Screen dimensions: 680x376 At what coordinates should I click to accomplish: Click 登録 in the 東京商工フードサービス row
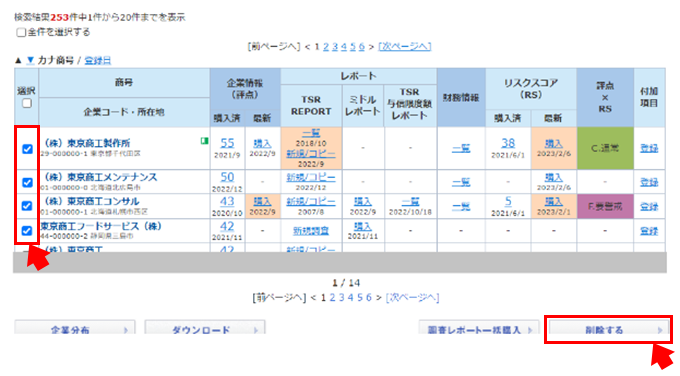[649, 231]
